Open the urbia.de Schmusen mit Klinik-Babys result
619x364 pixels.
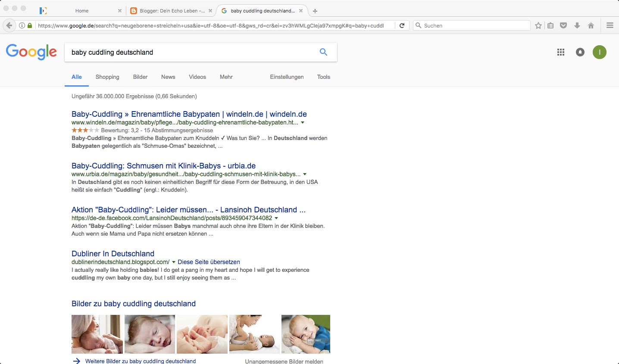[164, 166]
